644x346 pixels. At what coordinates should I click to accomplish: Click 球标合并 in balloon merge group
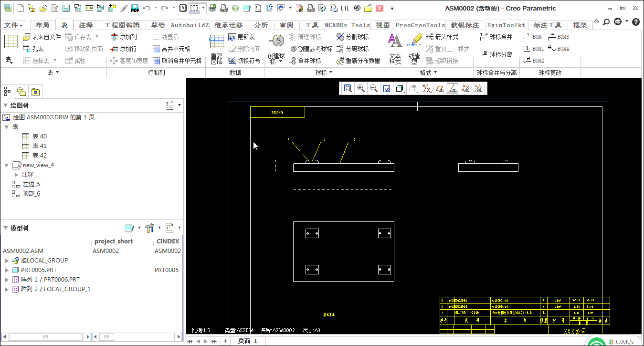pyautogui.click(x=496, y=37)
